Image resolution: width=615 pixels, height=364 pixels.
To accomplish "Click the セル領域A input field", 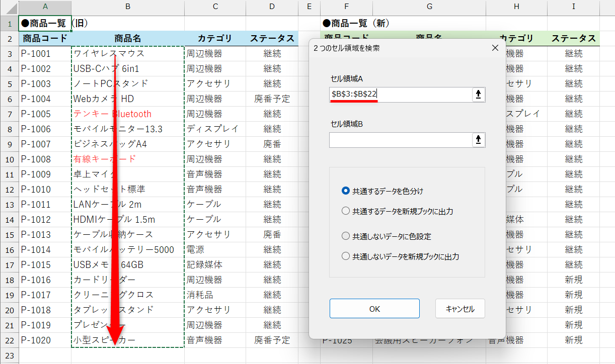I will 401,95.
